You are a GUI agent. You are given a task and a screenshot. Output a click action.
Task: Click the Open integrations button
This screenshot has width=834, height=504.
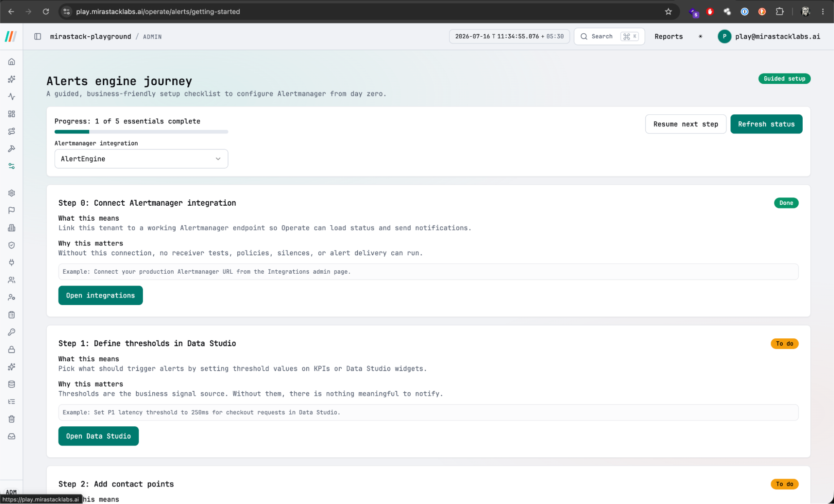point(101,295)
